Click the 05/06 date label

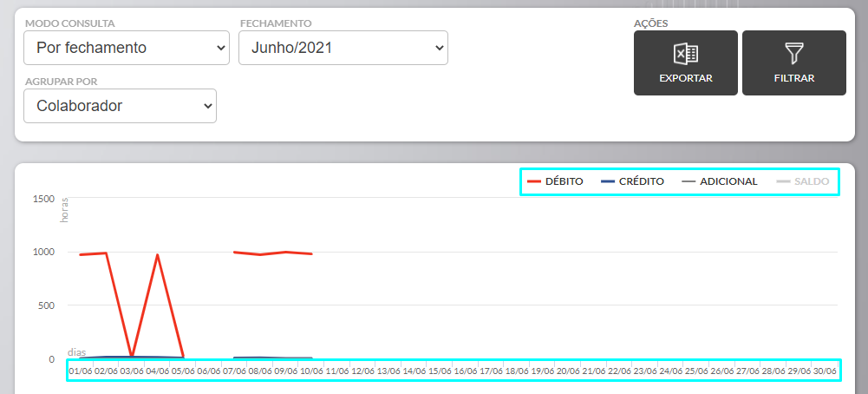(x=183, y=371)
